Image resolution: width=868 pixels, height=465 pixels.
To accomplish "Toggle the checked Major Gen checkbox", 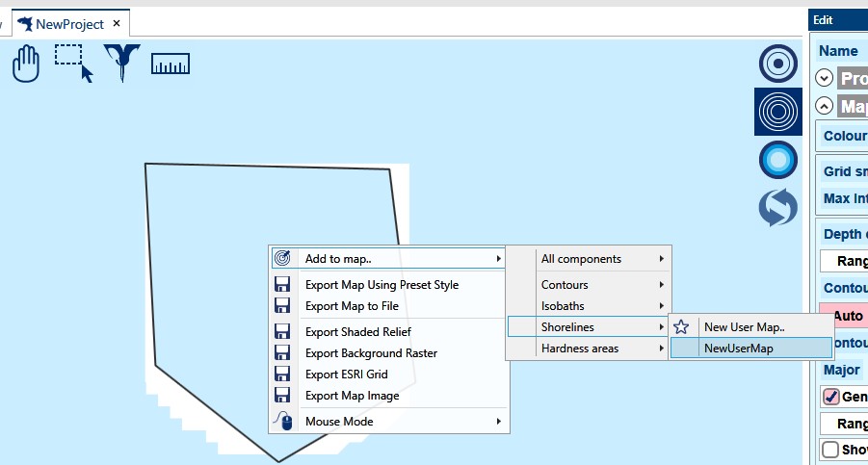I will tap(830, 397).
